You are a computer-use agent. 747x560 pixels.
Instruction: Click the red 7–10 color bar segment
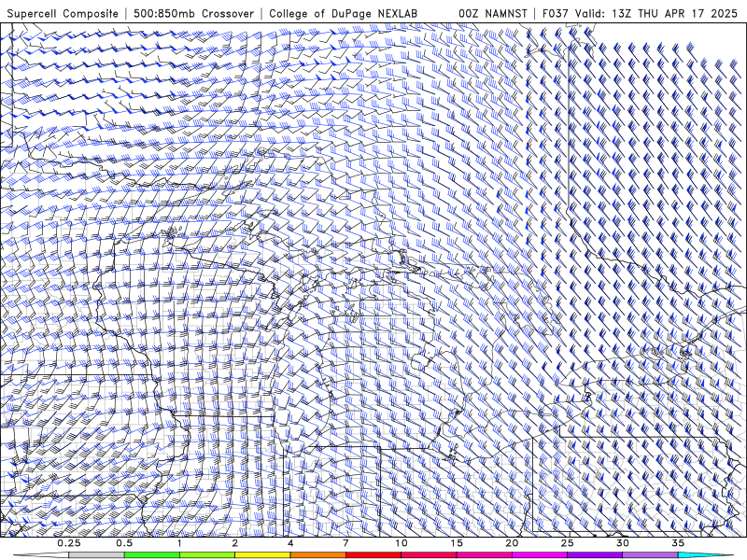(373, 555)
